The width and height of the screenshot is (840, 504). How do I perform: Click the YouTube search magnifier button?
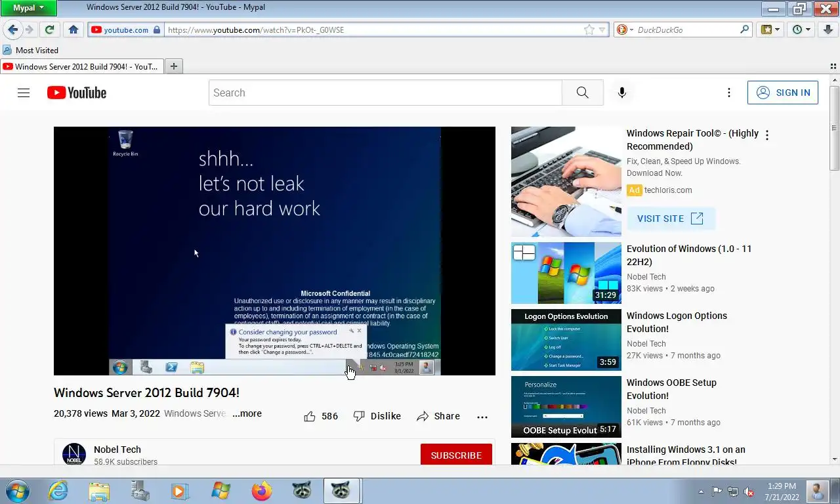click(x=583, y=93)
